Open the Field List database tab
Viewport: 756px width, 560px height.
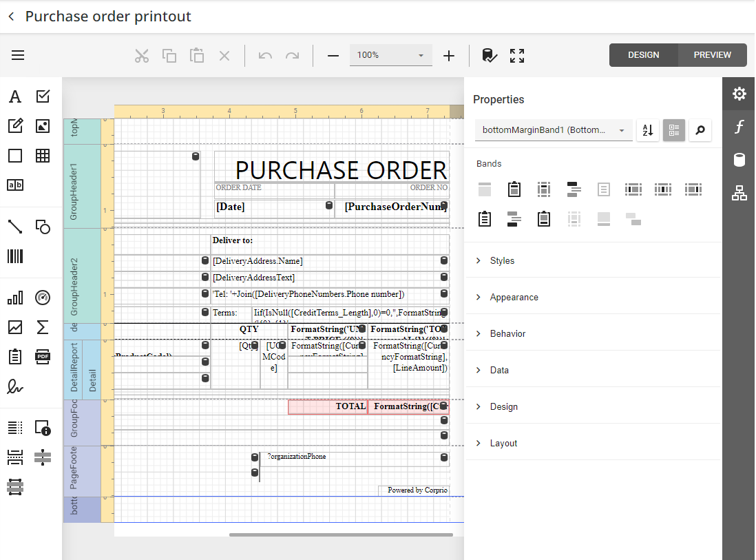[739, 160]
